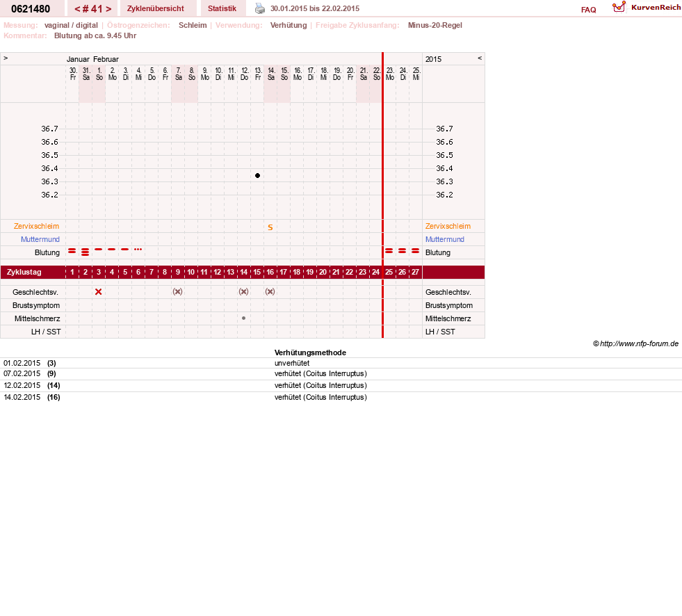
Task: Click the chart's top-left '>' arrow
Action: pyautogui.click(x=6, y=58)
